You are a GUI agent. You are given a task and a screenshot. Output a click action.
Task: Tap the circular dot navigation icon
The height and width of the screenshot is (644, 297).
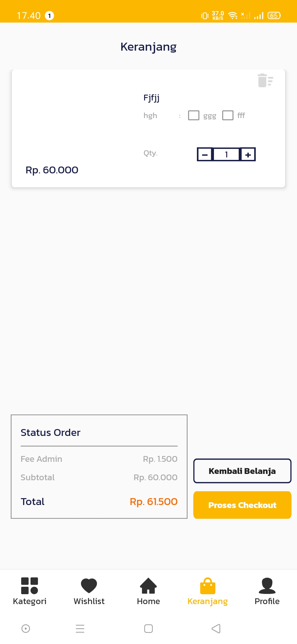pyautogui.click(x=26, y=629)
